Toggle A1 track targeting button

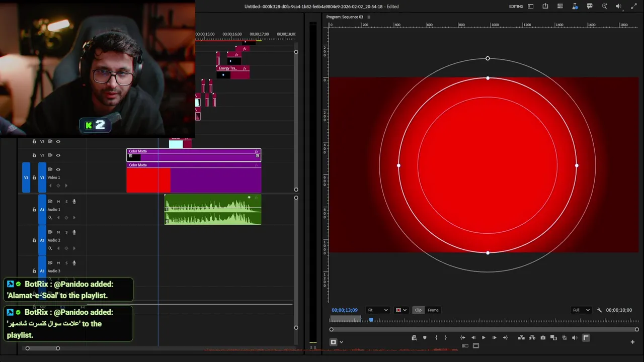pos(42,210)
